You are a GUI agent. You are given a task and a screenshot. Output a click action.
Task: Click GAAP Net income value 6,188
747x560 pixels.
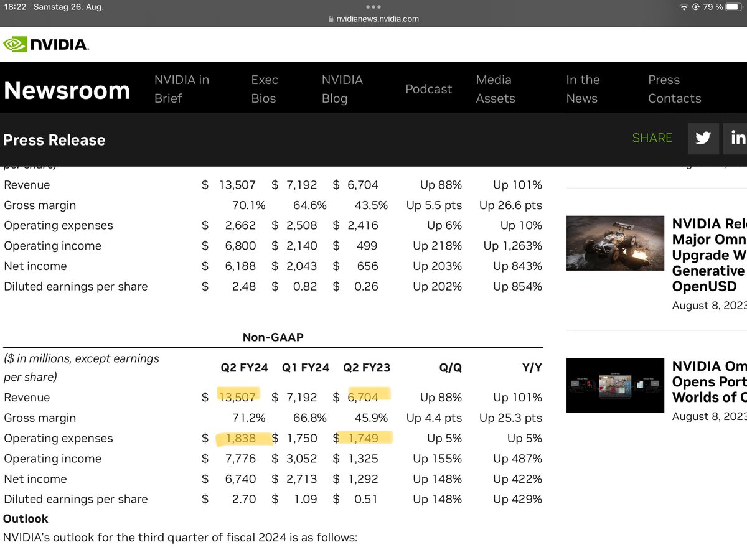click(x=241, y=266)
